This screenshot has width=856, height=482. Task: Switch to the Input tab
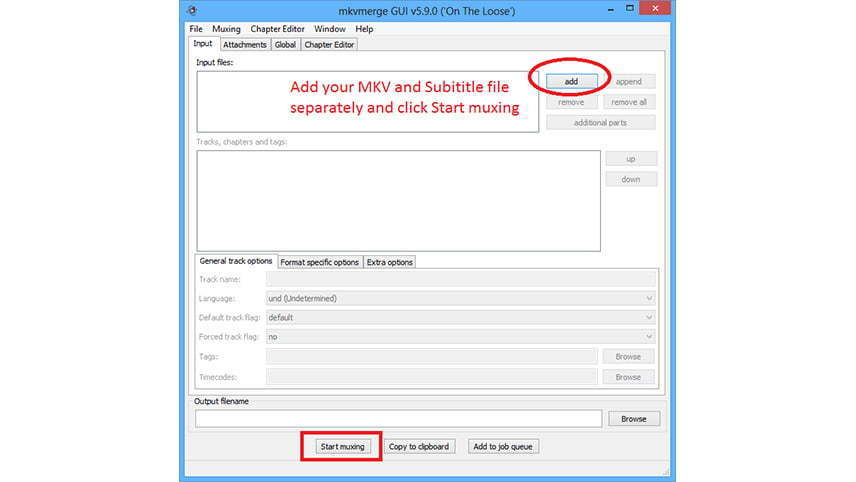pyautogui.click(x=203, y=44)
